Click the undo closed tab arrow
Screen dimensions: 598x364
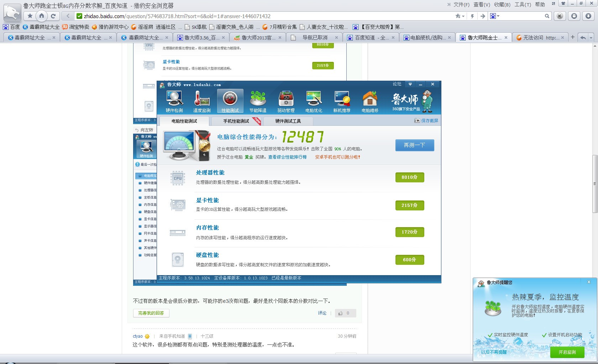point(583,37)
